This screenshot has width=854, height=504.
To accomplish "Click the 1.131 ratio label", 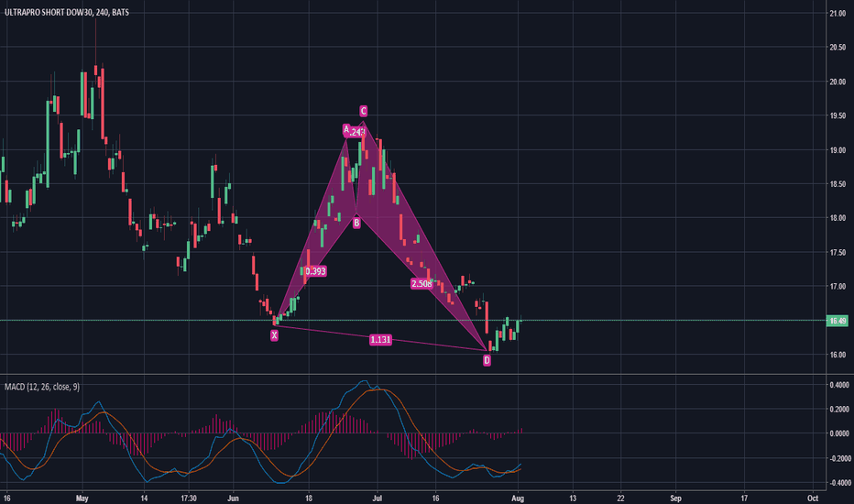I will click(380, 340).
